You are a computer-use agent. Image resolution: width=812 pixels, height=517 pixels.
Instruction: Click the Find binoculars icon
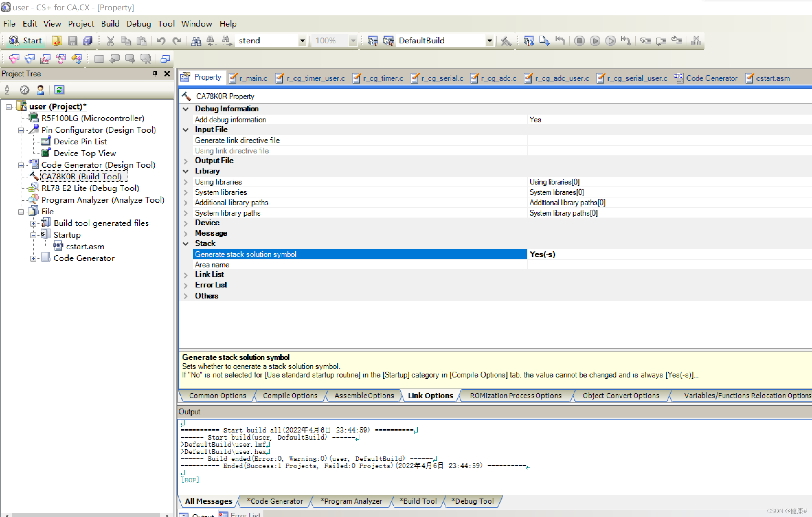(196, 41)
